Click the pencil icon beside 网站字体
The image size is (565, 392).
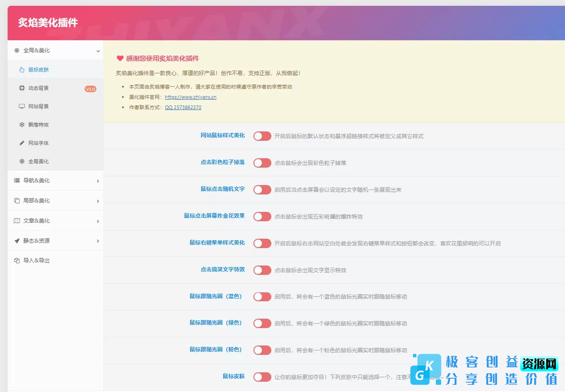click(21, 143)
